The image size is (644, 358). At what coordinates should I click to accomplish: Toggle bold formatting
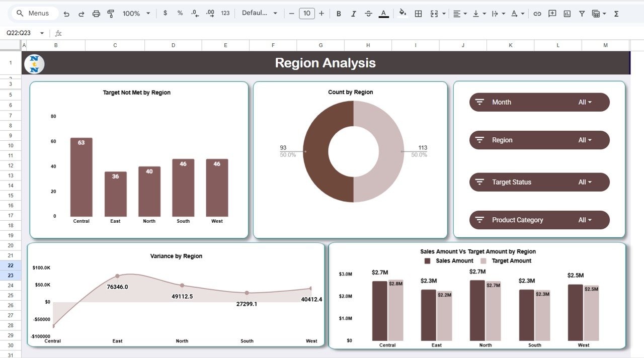pyautogui.click(x=339, y=13)
